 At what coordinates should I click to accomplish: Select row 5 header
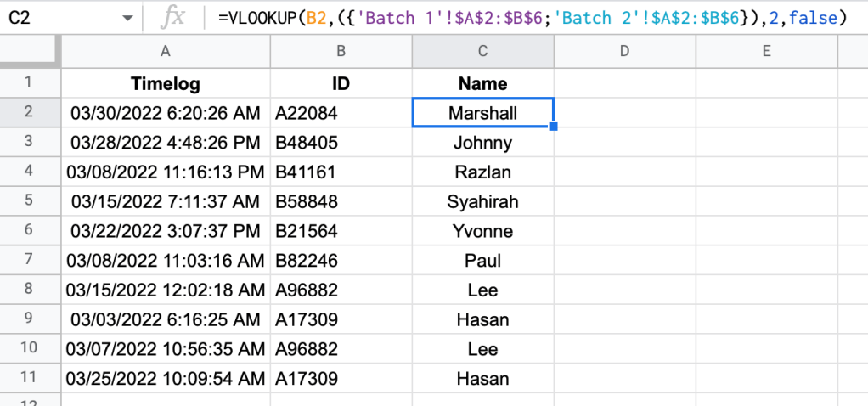click(x=30, y=202)
